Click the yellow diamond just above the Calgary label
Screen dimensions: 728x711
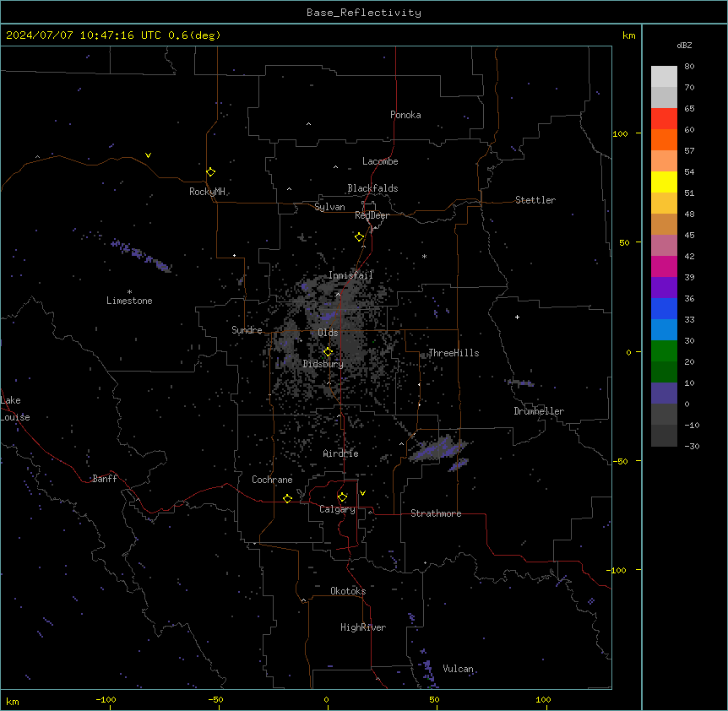click(342, 497)
